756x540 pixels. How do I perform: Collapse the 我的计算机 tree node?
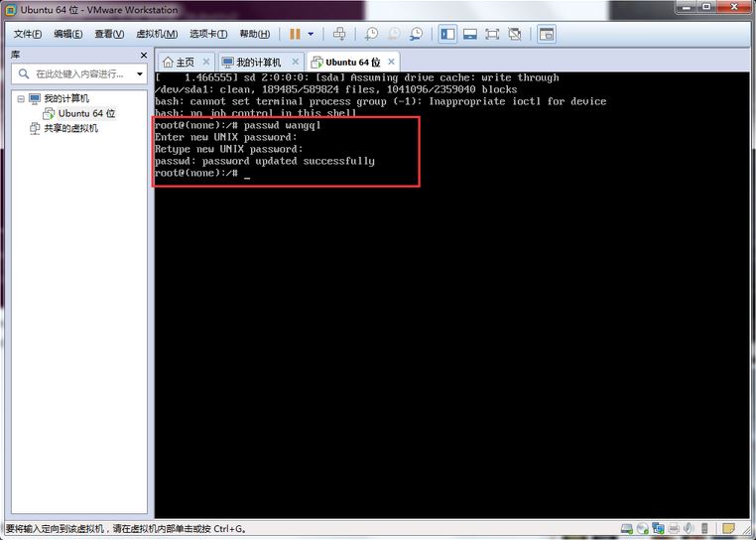21,99
